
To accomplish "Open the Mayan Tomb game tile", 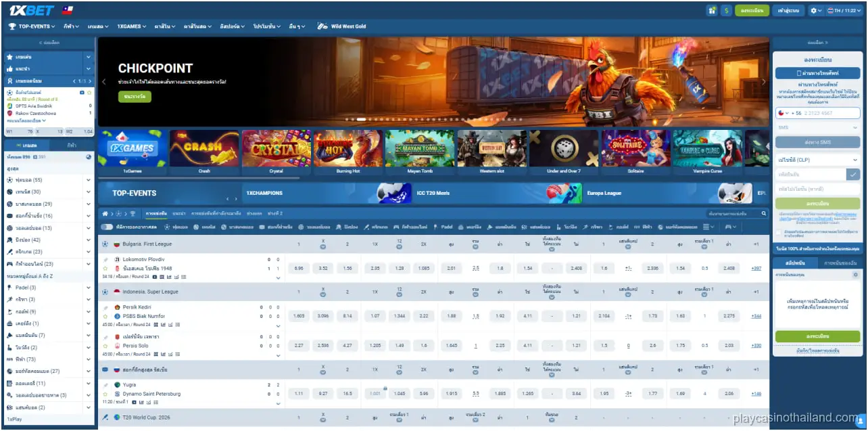I will click(x=420, y=152).
